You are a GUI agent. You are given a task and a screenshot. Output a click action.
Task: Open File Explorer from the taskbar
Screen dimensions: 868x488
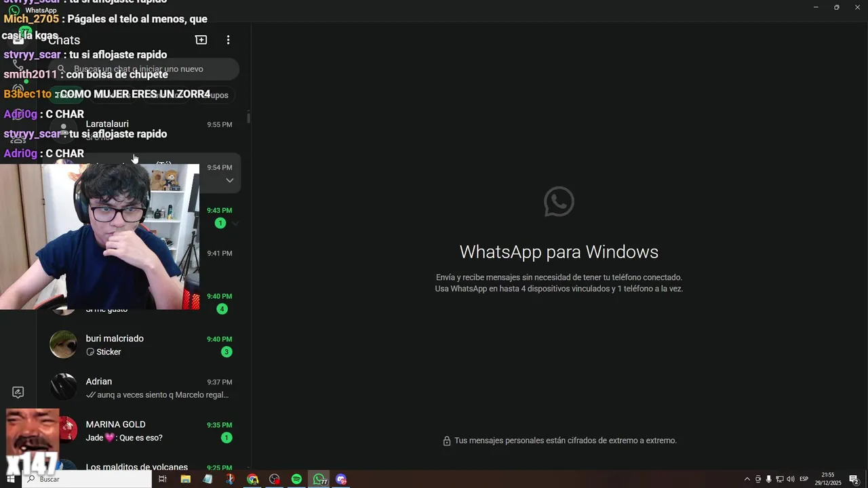pyautogui.click(x=185, y=479)
